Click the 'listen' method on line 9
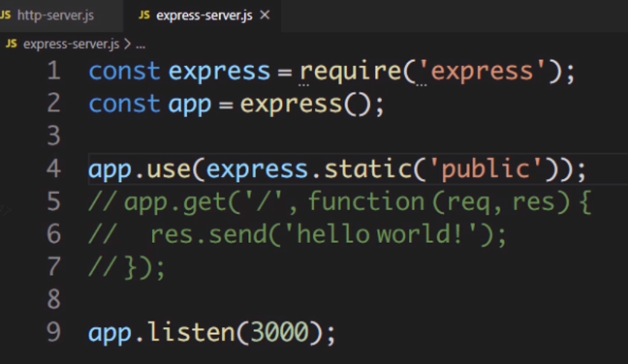The height and width of the screenshot is (364, 628). [x=191, y=332]
